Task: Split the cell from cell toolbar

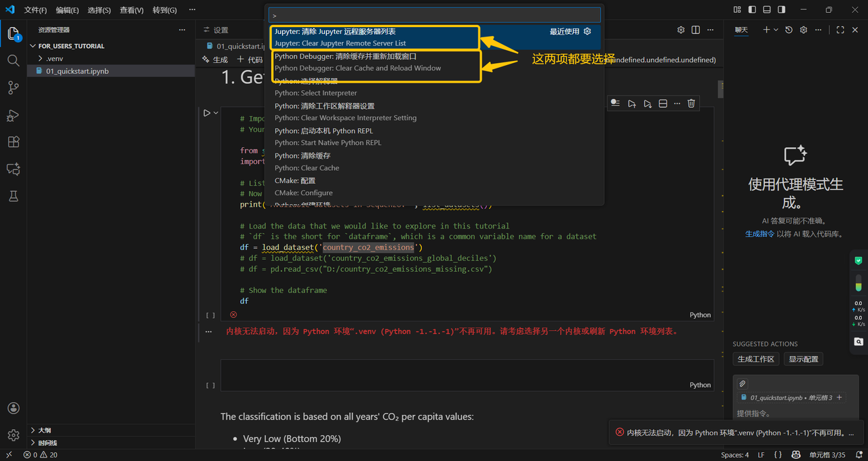Action: point(663,103)
